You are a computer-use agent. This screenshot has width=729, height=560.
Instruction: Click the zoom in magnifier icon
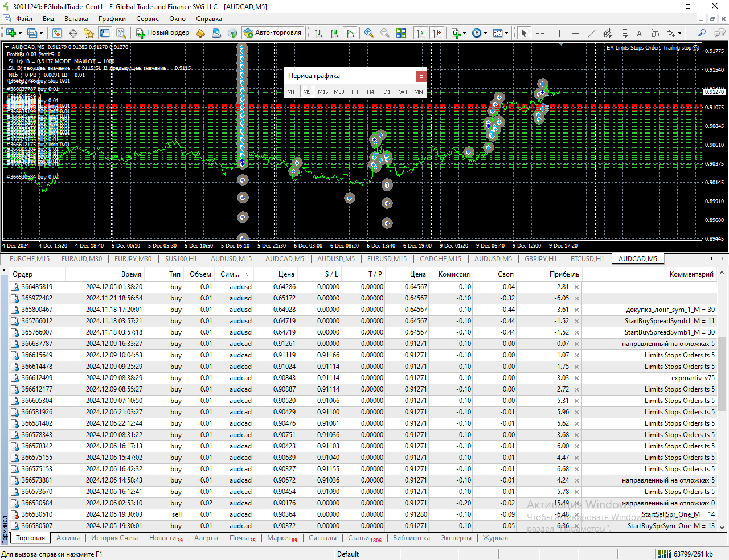[x=369, y=33]
